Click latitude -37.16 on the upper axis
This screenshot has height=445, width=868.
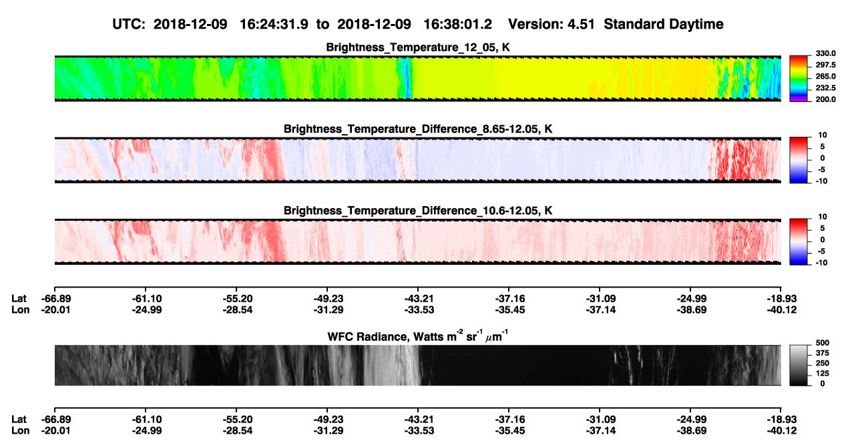[x=509, y=298]
